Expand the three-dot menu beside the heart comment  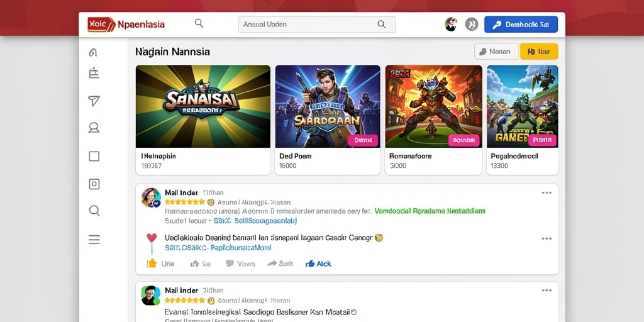[547, 238]
